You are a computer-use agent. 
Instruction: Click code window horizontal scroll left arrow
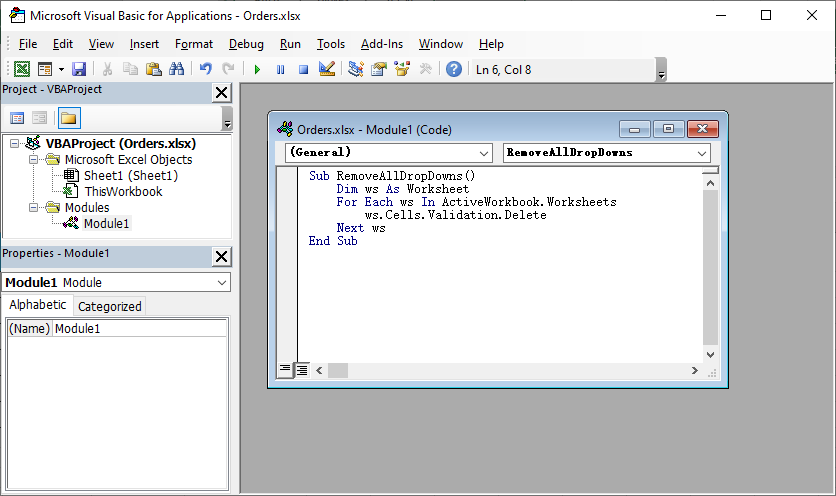319,370
